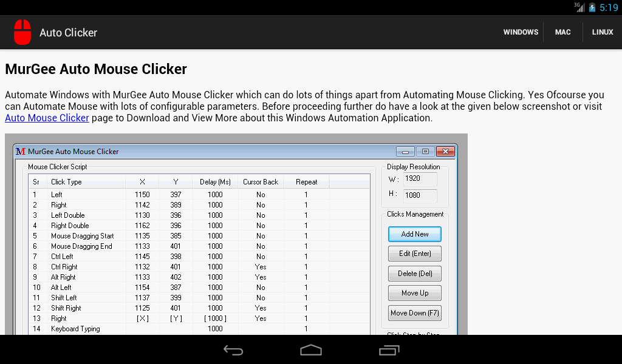Click the X value 1162 cell
Screen dimensions: 622x364
coord(142,225)
